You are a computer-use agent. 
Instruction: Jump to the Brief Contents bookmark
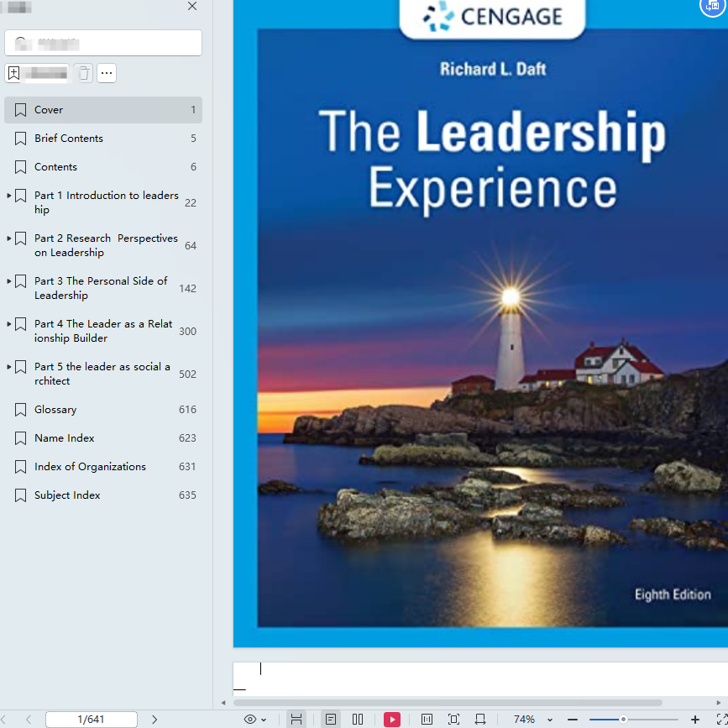(103, 139)
